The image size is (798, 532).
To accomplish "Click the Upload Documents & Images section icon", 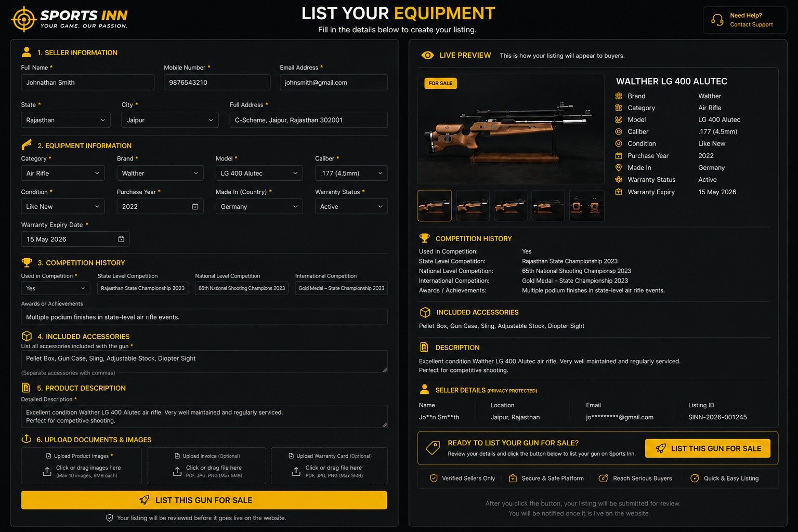I will [x=27, y=439].
